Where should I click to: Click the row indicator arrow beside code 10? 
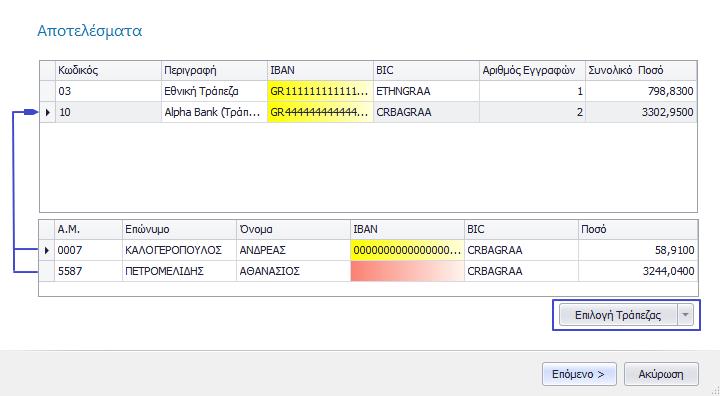coord(47,112)
